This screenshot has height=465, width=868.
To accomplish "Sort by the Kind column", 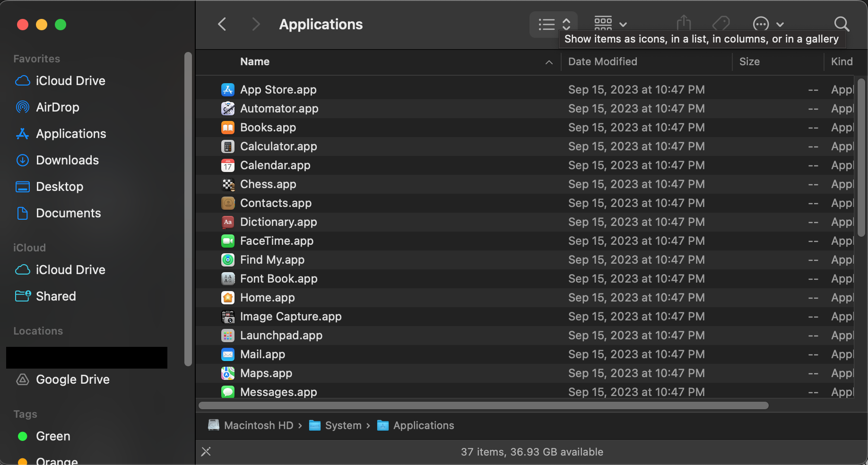I will click(842, 61).
